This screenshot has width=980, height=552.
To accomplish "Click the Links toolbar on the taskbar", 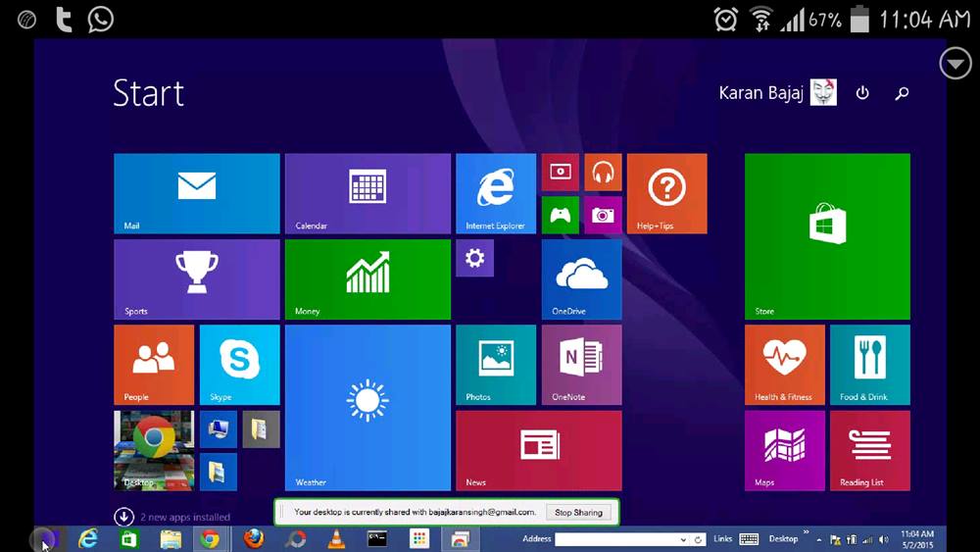I will [x=722, y=539].
